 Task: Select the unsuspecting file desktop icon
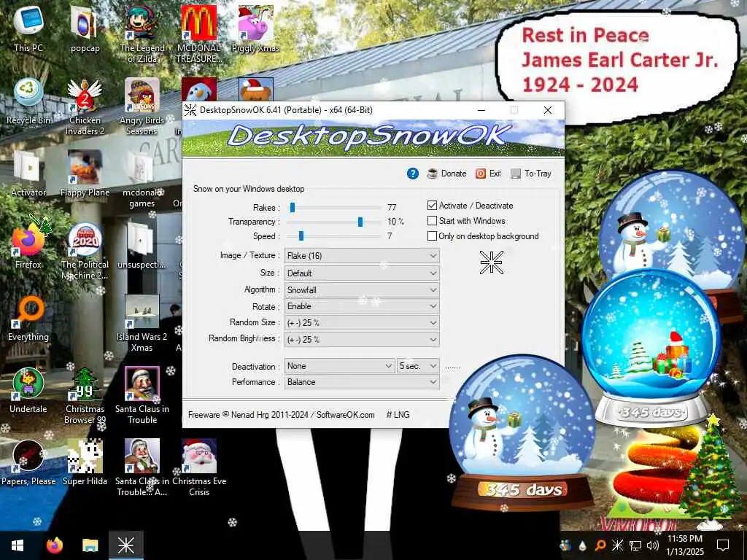point(142,246)
